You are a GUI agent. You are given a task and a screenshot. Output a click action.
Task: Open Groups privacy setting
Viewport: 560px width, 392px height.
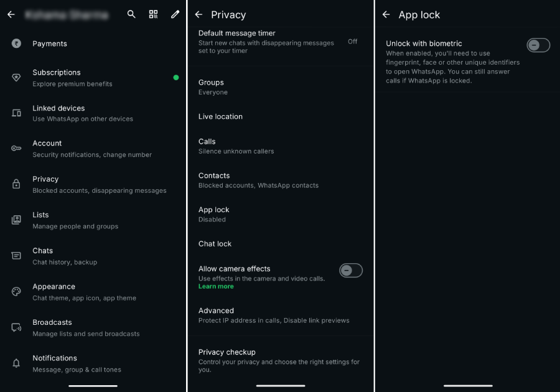click(281, 87)
